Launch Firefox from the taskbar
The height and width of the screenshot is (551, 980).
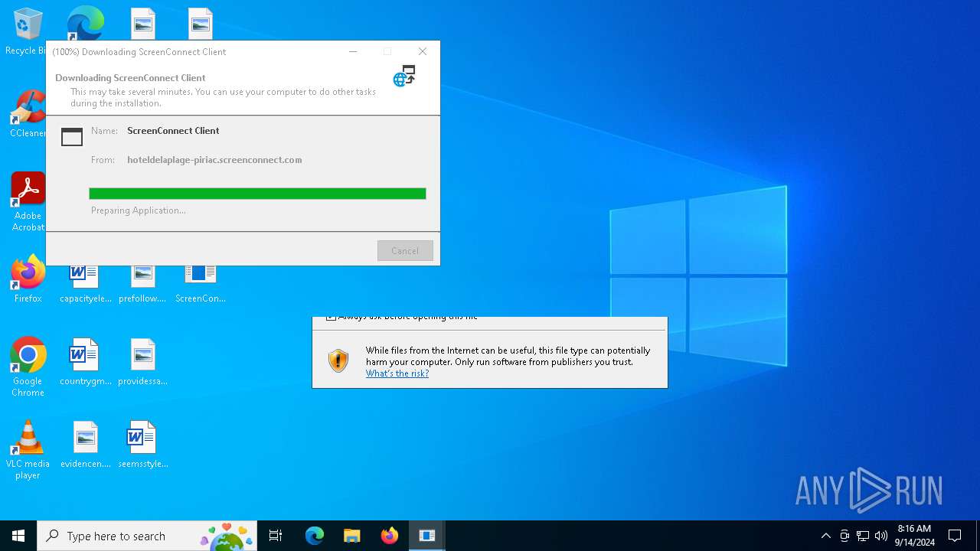[x=389, y=536]
